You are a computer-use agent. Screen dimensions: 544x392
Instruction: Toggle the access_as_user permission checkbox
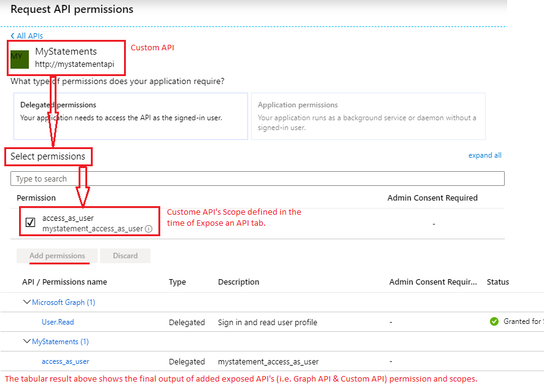coord(31,222)
